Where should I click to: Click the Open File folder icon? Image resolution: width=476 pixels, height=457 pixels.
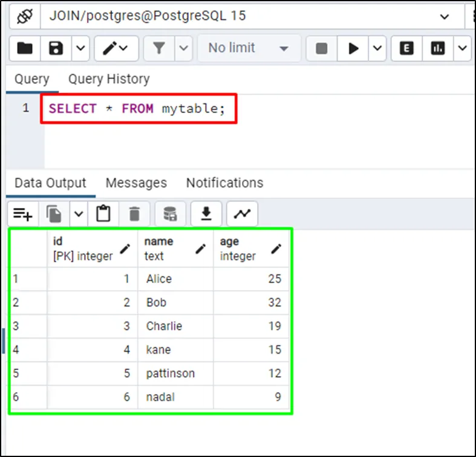25,48
